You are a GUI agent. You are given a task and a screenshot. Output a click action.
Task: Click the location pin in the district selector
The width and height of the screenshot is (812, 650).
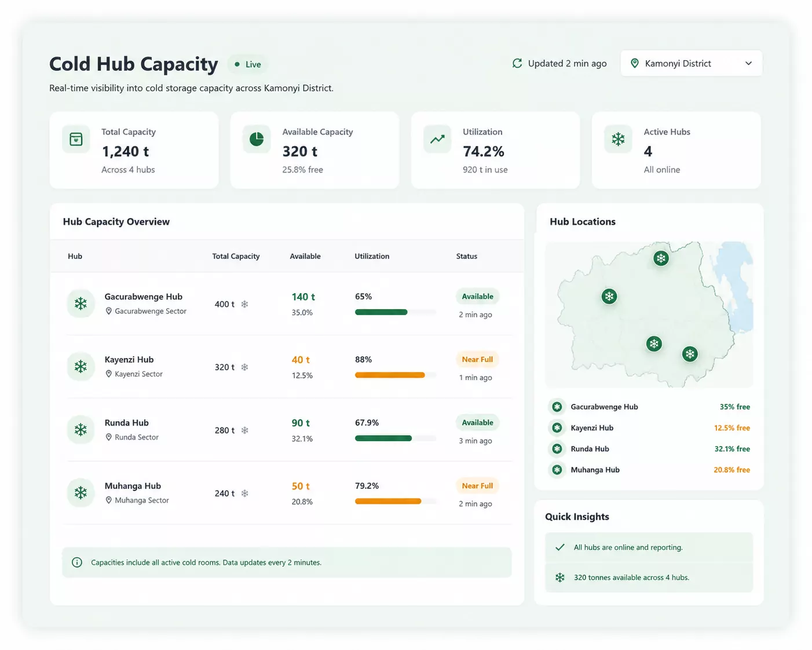click(x=635, y=63)
